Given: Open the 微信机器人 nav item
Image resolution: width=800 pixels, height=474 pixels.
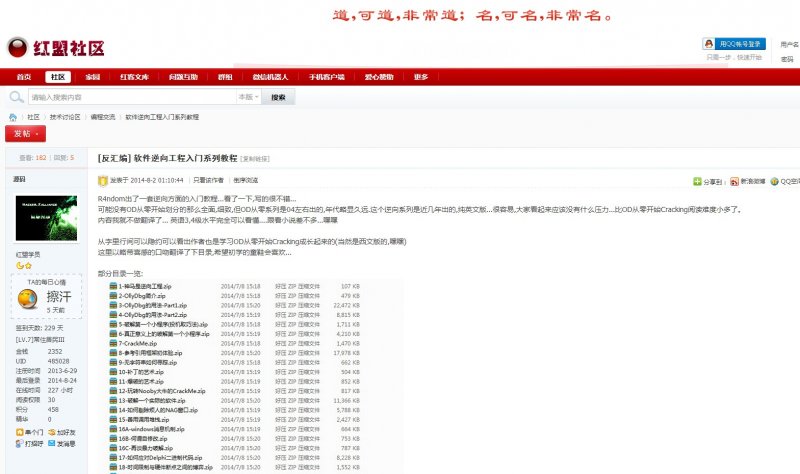Looking at the screenshot, I should [270, 77].
